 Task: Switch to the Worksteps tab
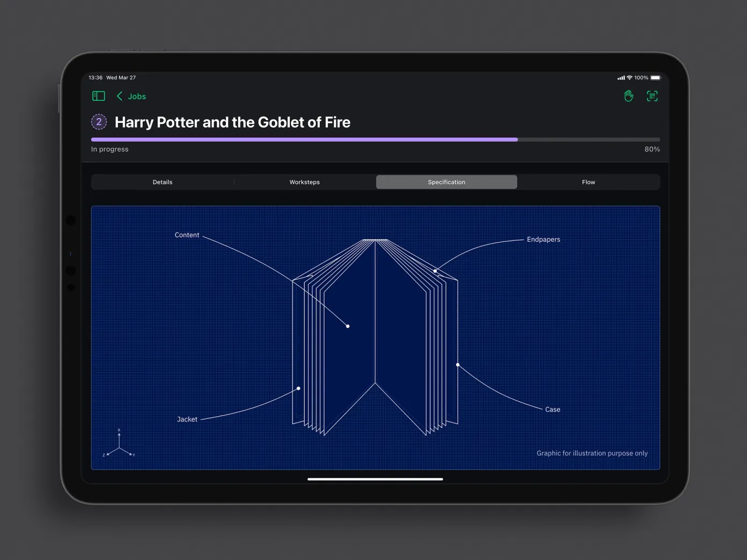click(304, 182)
